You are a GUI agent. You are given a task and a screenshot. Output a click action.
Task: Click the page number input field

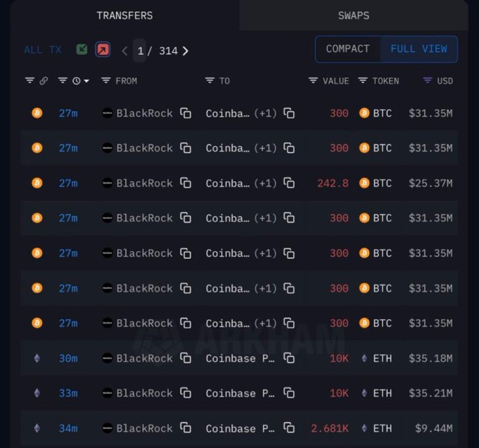[x=140, y=51]
